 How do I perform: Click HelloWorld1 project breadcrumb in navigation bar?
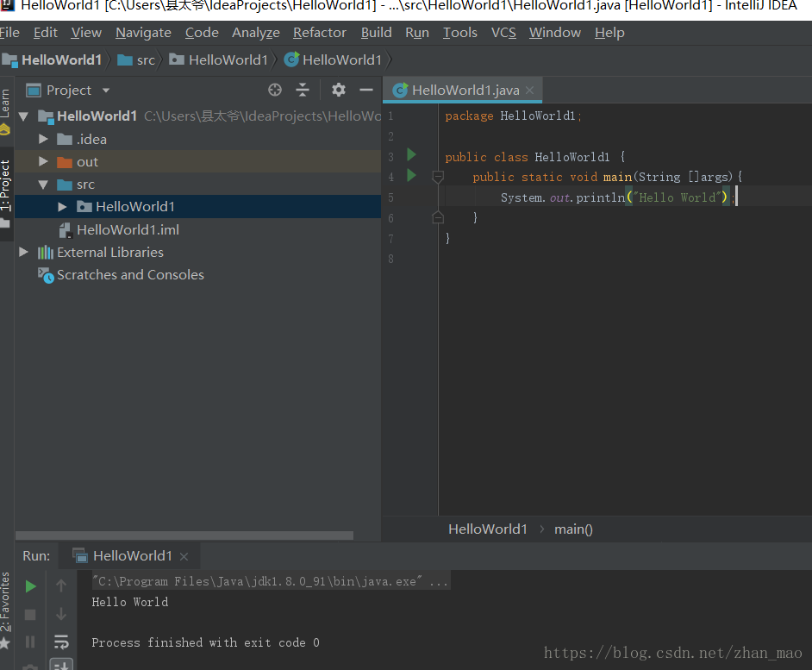(x=52, y=60)
